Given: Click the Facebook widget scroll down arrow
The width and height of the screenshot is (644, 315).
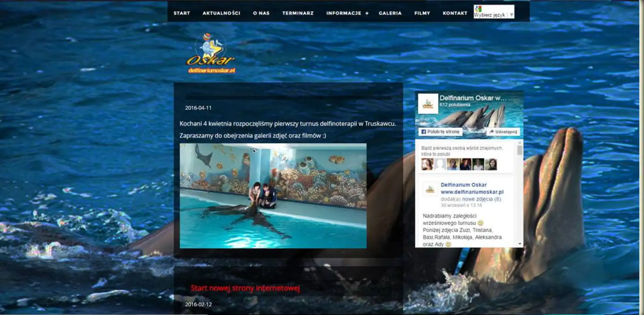Looking at the screenshot, I should 520,244.
